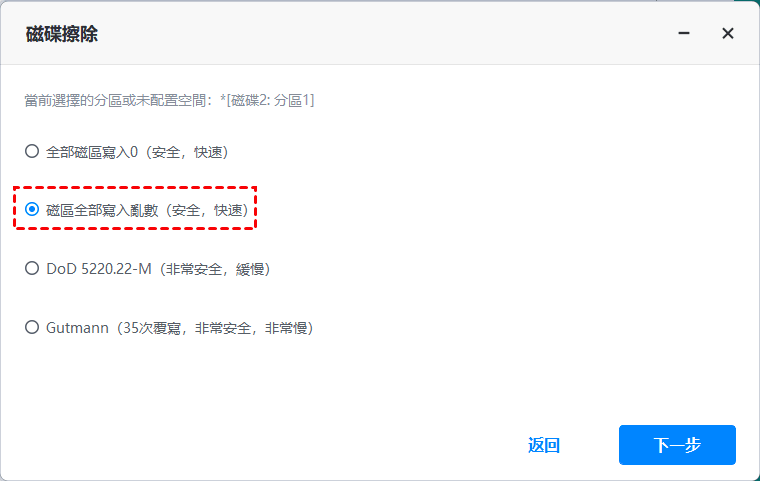
Task: Click the 返回 link
Action: [x=544, y=445]
